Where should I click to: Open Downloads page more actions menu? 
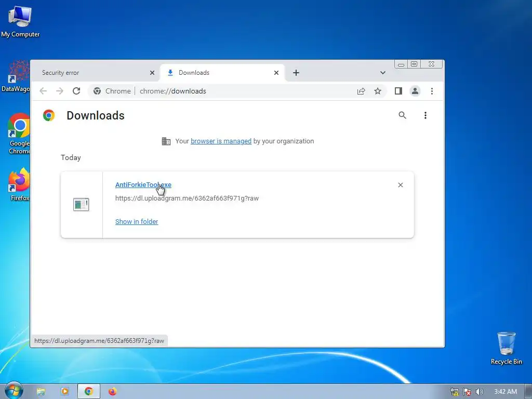(425, 115)
